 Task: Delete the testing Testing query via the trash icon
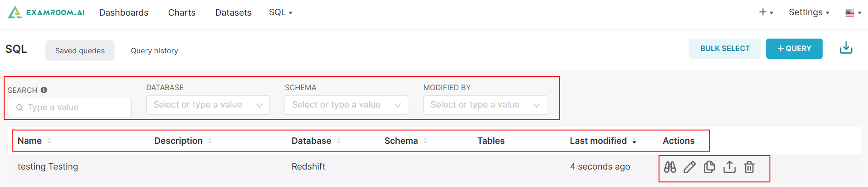click(749, 167)
